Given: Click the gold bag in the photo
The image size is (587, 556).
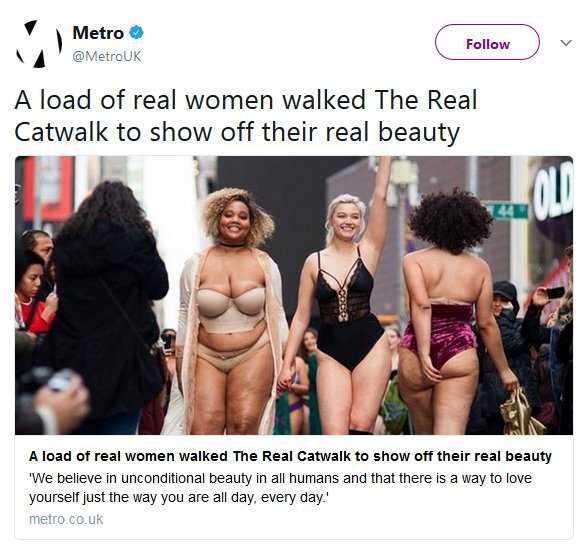Looking at the screenshot, I should [x=520, y=412].
